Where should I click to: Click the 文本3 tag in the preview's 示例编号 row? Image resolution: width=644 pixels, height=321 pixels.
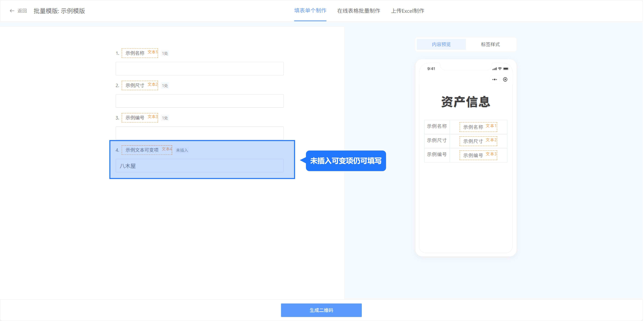491,154
